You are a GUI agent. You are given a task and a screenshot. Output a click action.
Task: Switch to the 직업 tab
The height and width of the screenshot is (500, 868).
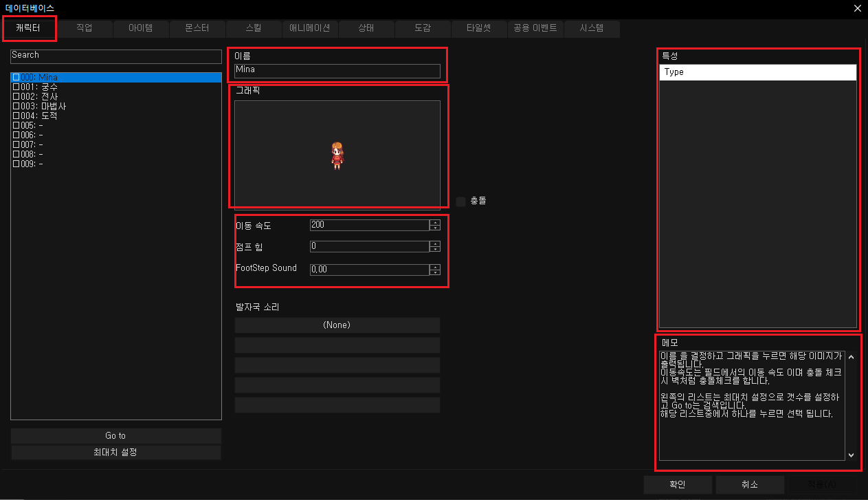tap(85, 28)
